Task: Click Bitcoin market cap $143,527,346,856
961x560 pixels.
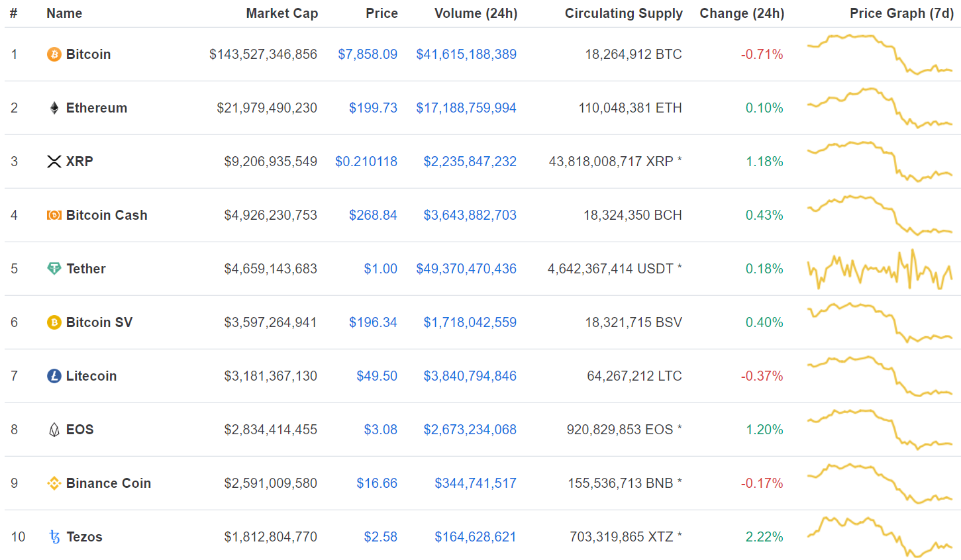Action: pyautogui.click(x=264, y=54)
